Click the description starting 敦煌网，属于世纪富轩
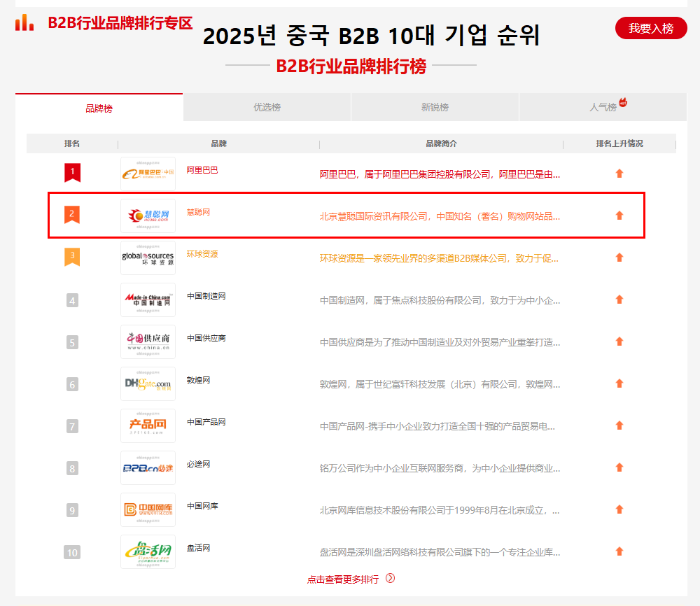The width and height of the screenshot is (700, 606). [x=440, y=384]
